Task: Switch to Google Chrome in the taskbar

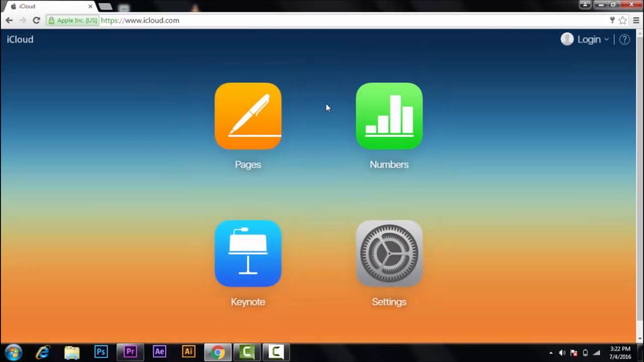Action: [218, 352]
